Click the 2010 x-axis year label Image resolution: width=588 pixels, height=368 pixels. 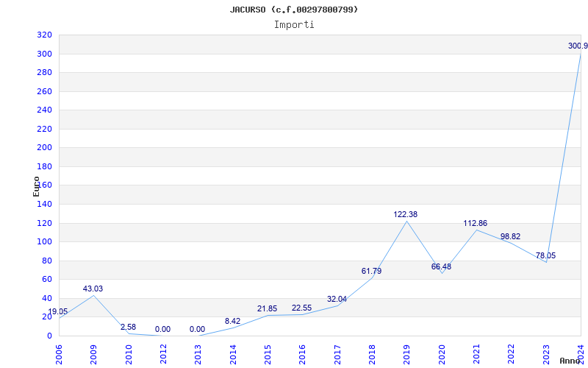[129, 355]
